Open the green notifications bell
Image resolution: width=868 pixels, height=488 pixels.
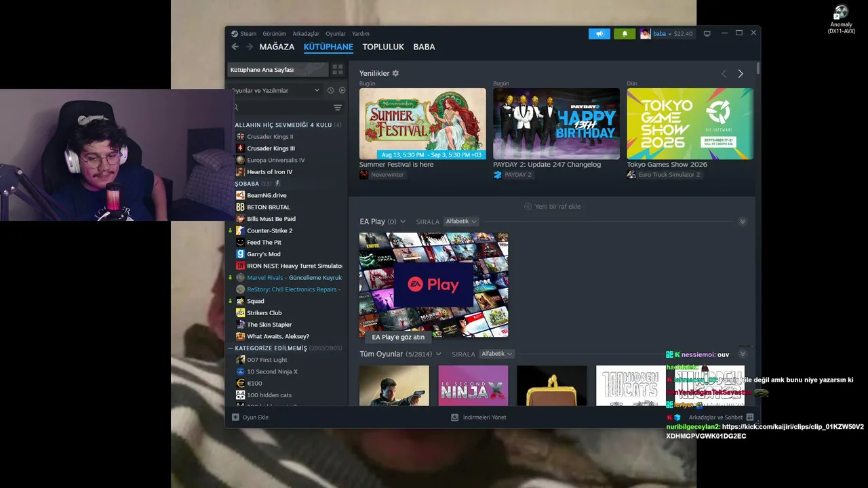pyautogui.click(x=625, y=33)
